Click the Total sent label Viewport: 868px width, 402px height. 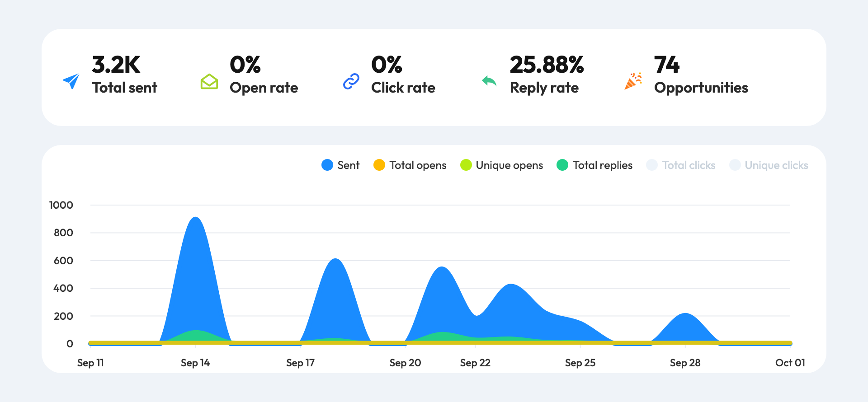[x=125, y=88]
